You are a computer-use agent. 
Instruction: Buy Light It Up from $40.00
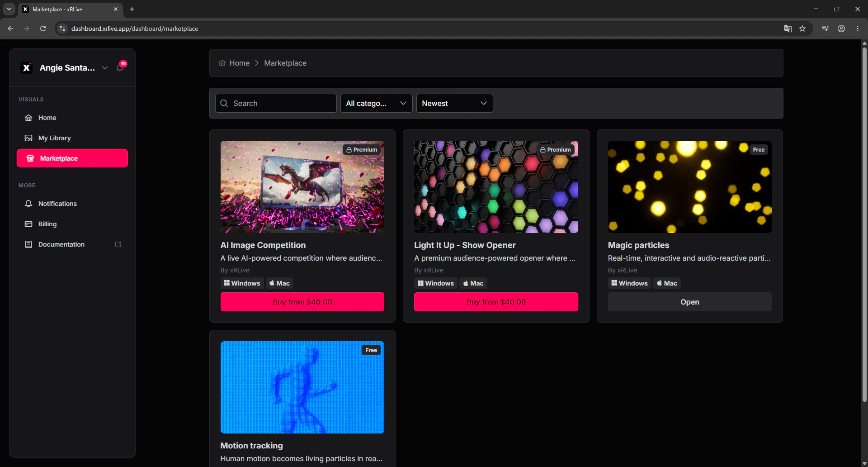[x=496, y=302]
